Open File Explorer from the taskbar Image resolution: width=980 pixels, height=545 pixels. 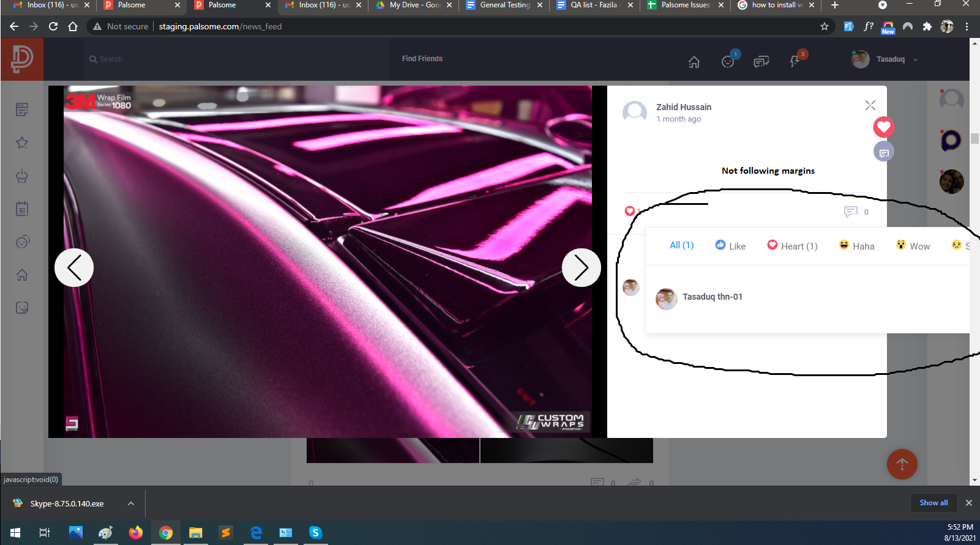[x=195, y=533]
